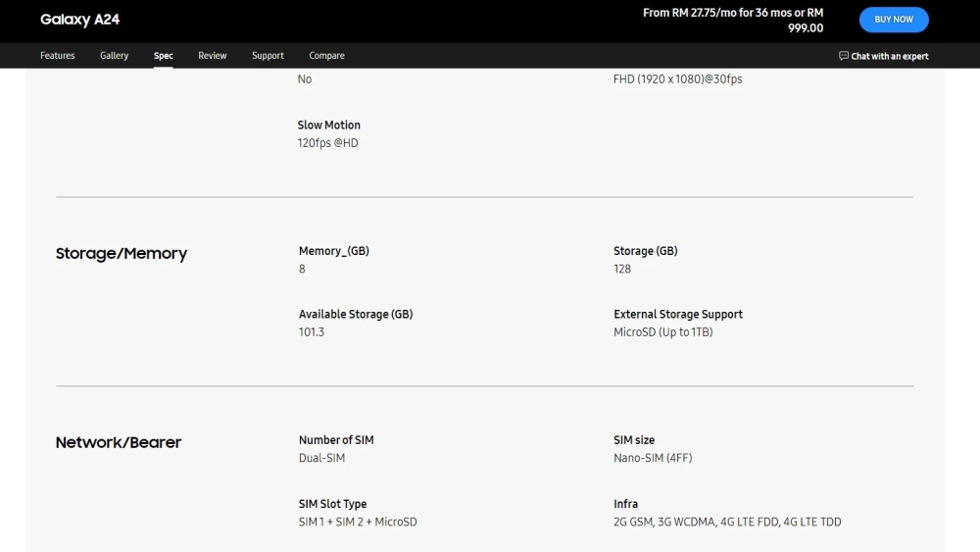Select the Compare tab
980x552 pixels.
click(x=326, y=56)
